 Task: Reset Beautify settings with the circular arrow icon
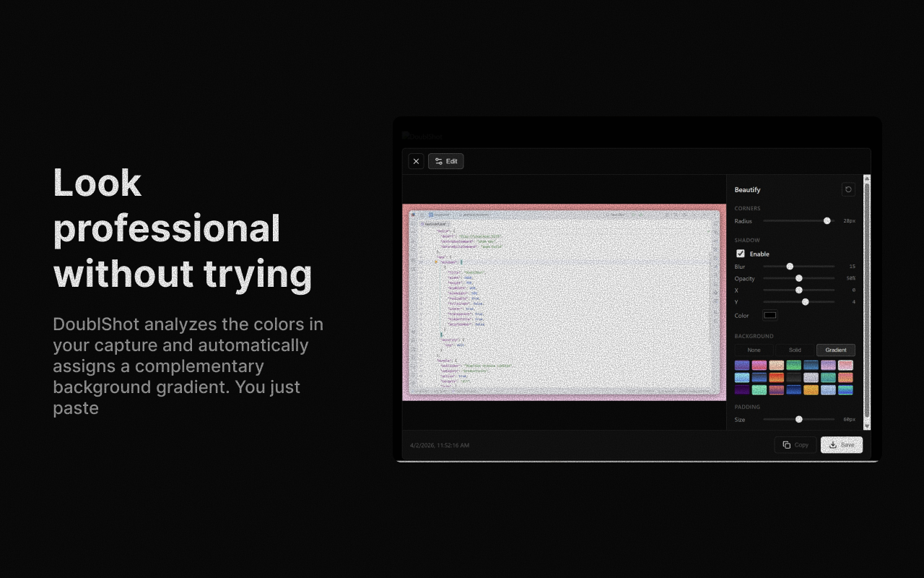pyautogui.click(x=848, y=189)
